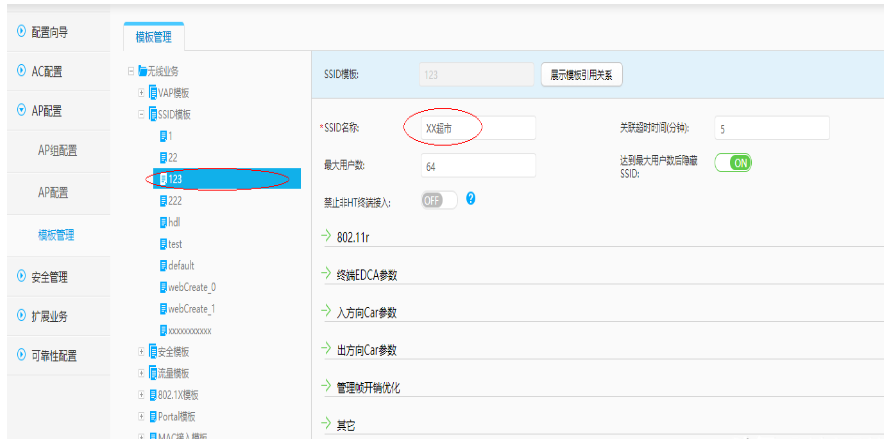The width and height of the screenshot is (884, 439).
Task: Click the circle arrow icon beside 安全管理
Action: 21,277
